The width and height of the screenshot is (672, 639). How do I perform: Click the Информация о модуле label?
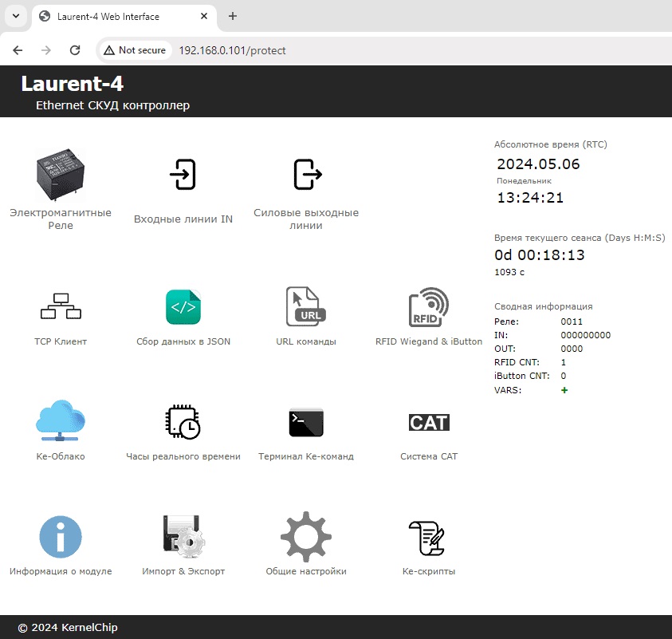[x=61, y=572]
